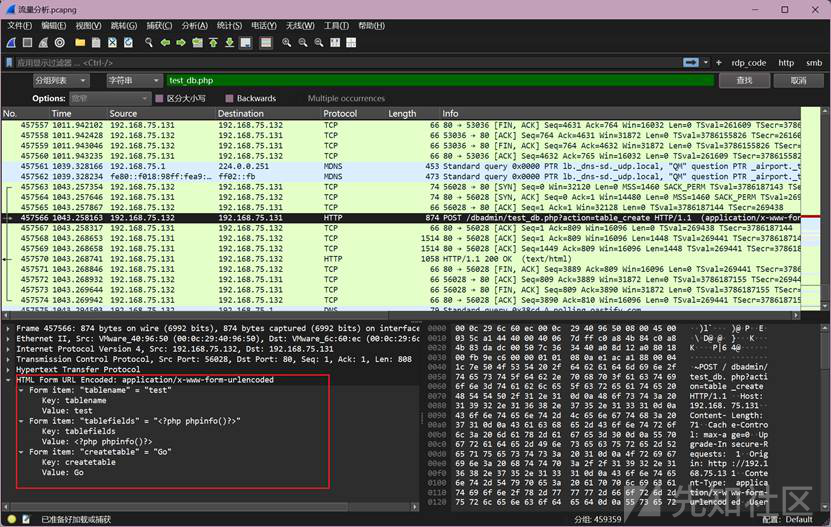Screen dimensions: 831x527
Task: Apply display filter with arrow button
Action: click(691, 63)
